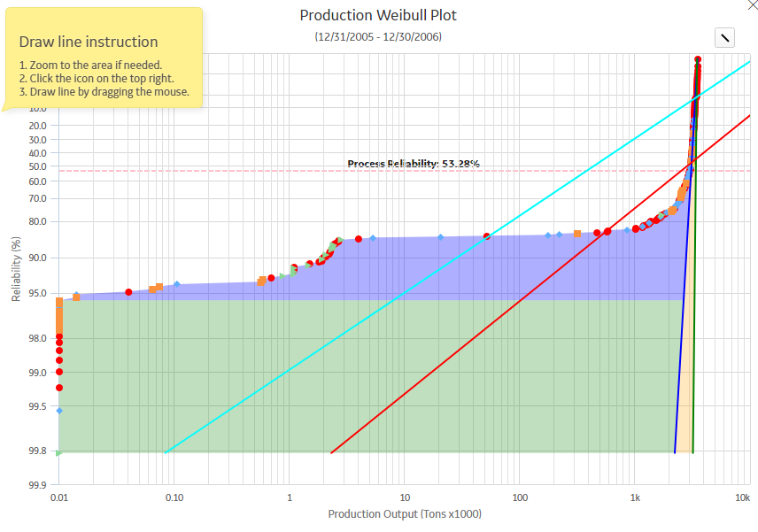Viewport: 758px width, 532px height.
Task: Click the 20.0 reliability axis label
Action: [x=38, y=125]
